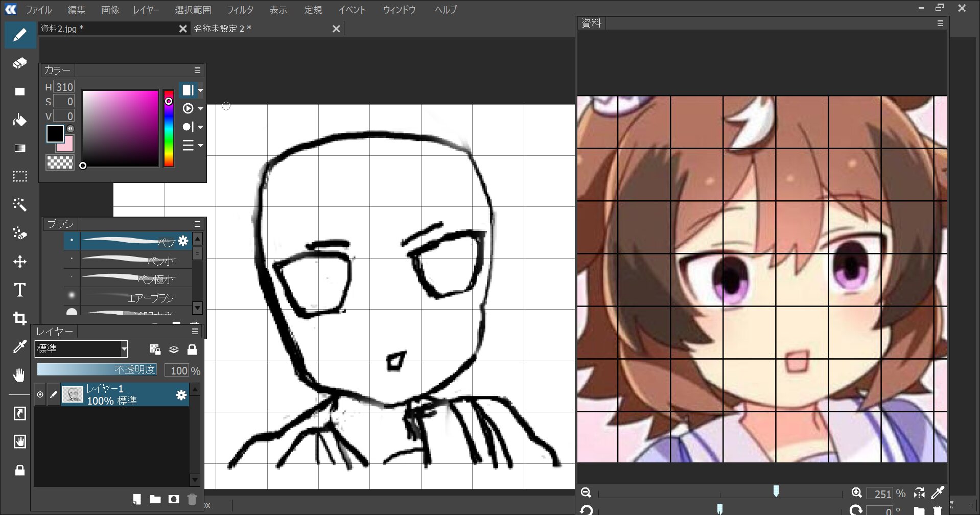Add a new layer with the page icon
Image resolution: width=980 pixels, height=515 pixels.
pos(136,499)
